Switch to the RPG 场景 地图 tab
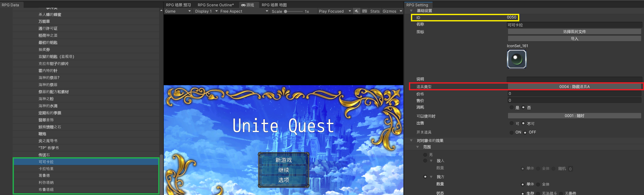 coord(274,5)
